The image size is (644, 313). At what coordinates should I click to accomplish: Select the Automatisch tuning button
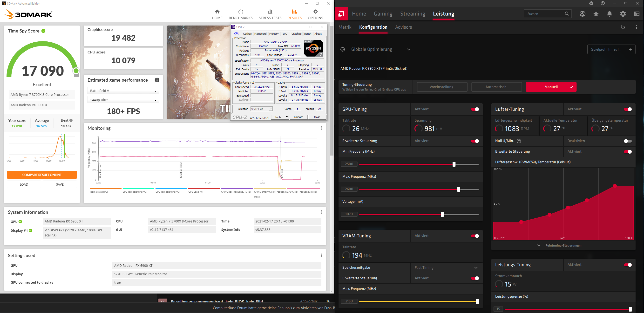(496, 87)
